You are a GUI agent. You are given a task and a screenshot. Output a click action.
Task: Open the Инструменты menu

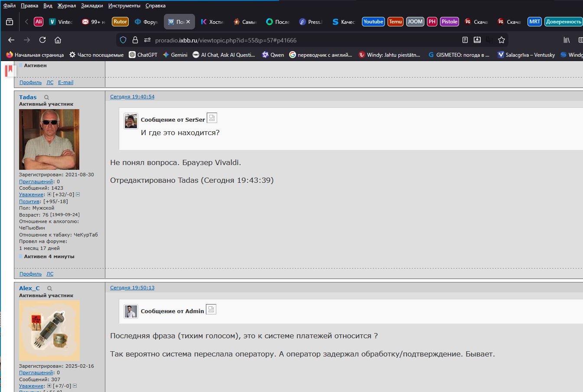pyautogui.click(x=124, y=6)
